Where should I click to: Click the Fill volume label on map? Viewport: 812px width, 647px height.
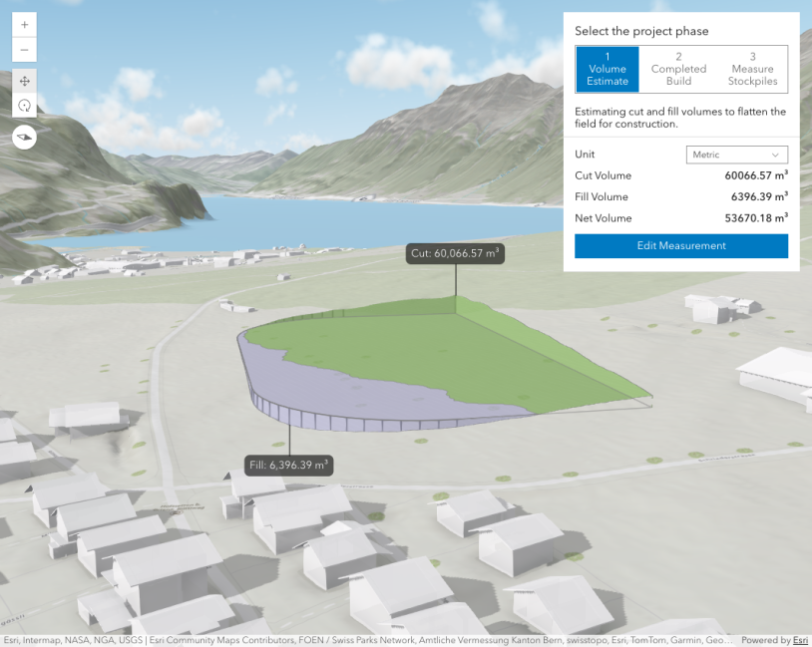(x=289, y=465)
